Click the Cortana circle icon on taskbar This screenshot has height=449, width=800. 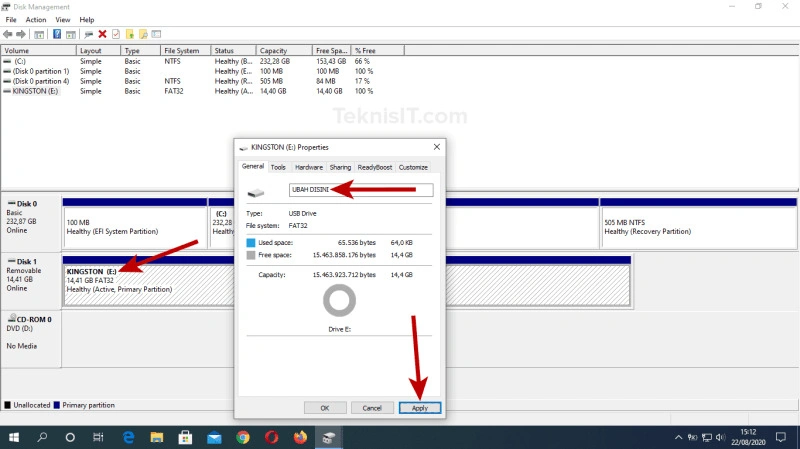(x=70, y=438)
